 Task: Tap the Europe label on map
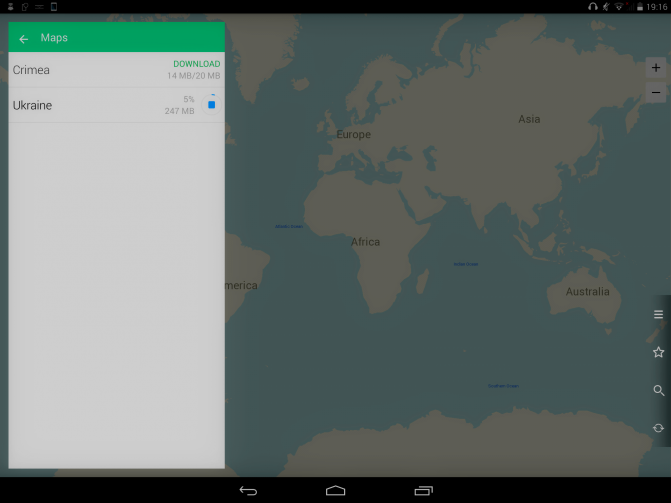point(353,134)
